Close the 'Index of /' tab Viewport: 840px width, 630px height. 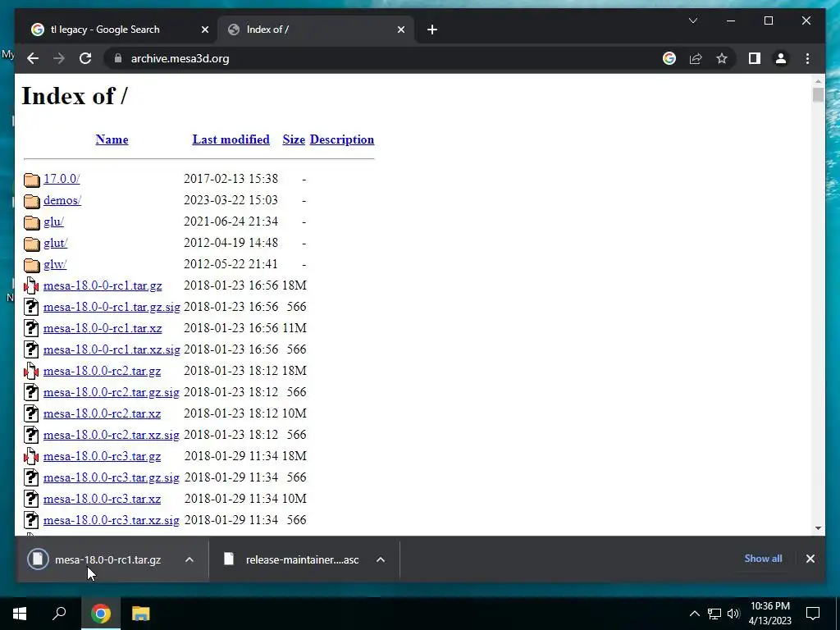coord(400,30)
